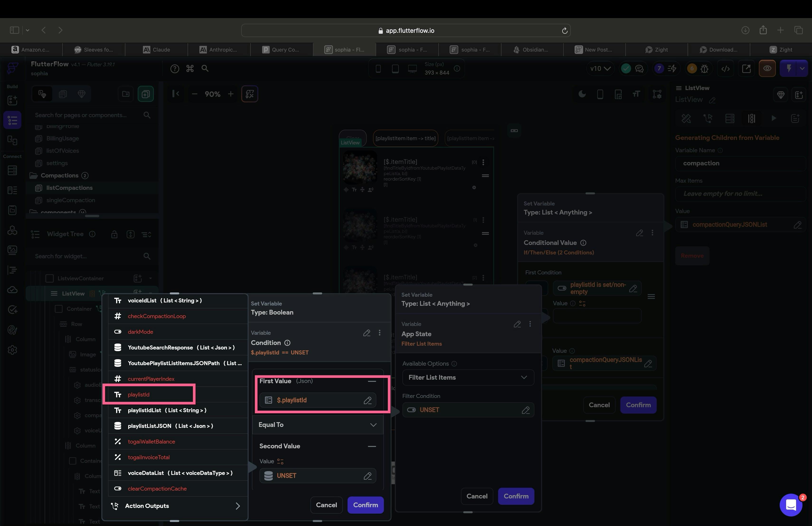Choose playlistId variable from the list
The image size is (812, 526).
click(x=138, y=395)
